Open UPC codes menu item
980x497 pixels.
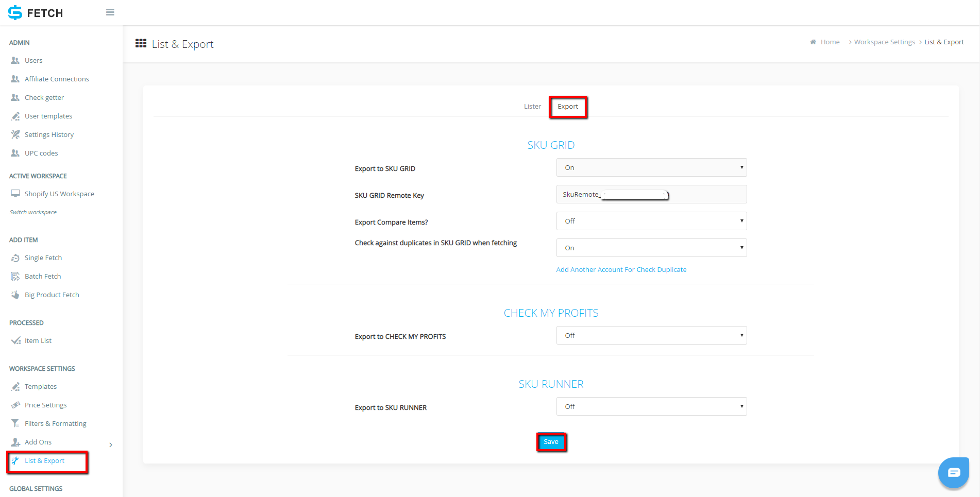click(41, 153)
